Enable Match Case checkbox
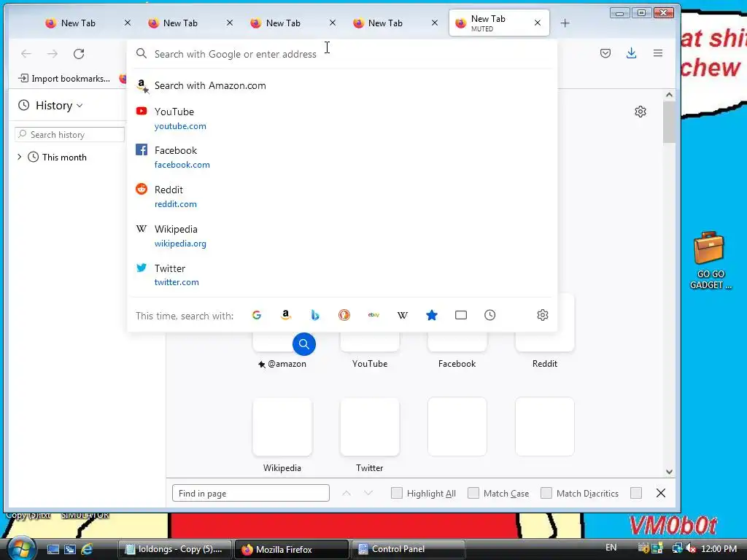Image resolution: width=747 pixels, height=560 pixels. 473,493
